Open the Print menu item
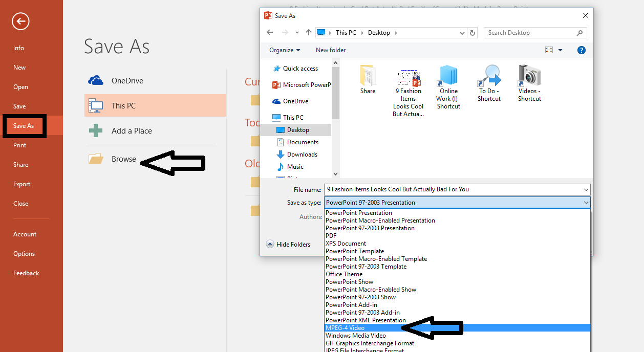 pos(19,145)
